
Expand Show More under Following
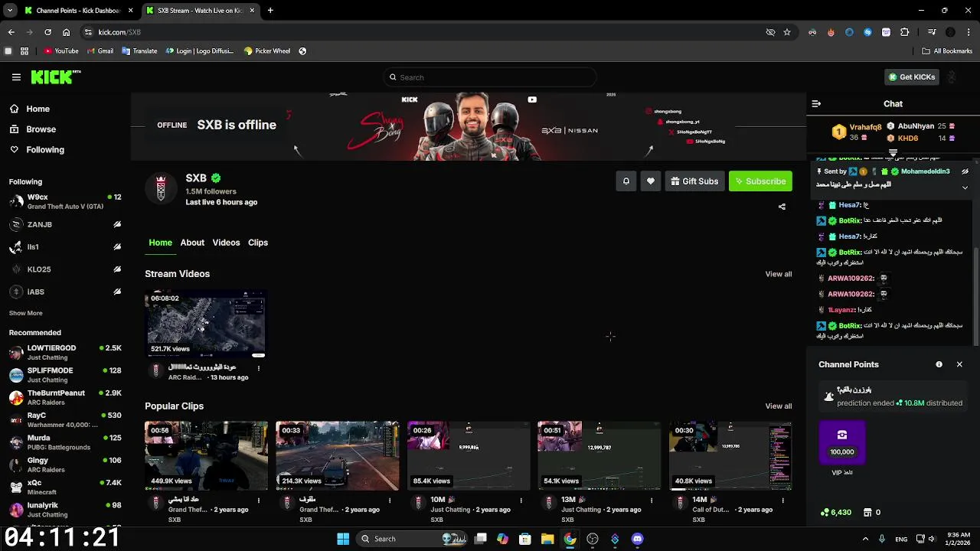tap(25, 313)
